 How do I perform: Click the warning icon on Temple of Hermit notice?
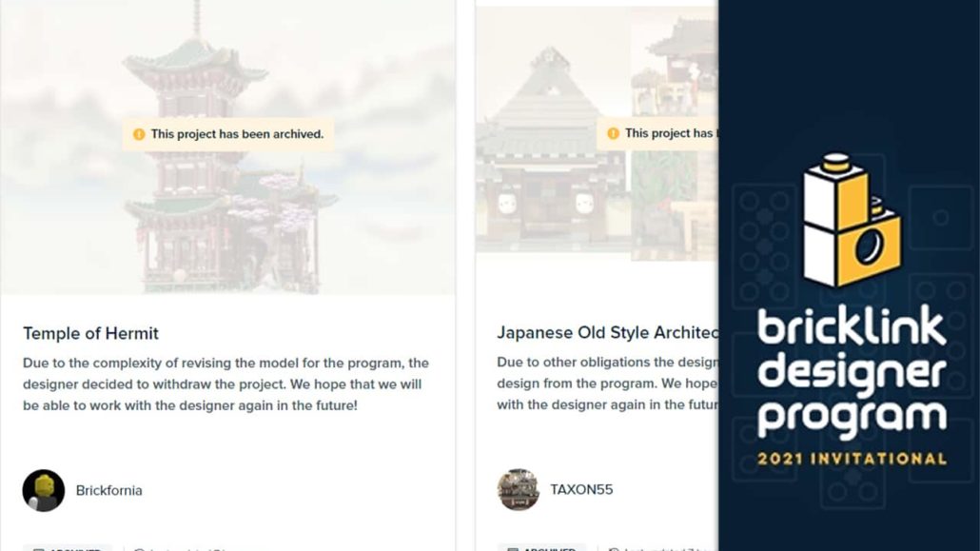tap(139, 134)
